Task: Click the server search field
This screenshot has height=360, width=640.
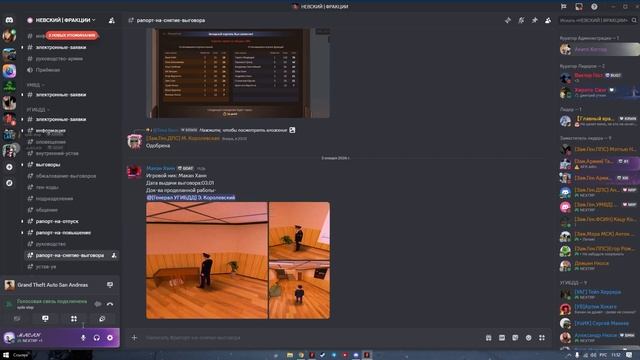Action: tap(598, 20)
